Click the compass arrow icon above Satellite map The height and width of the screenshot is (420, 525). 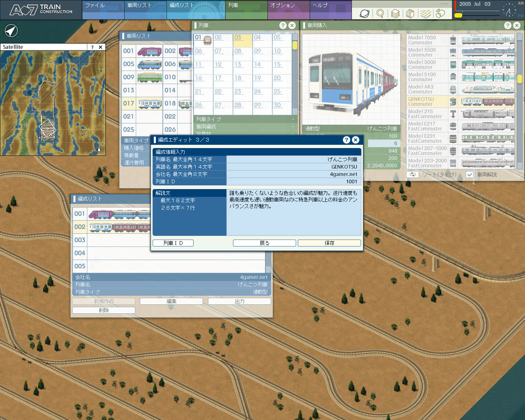pyautogui.click(x=11, y=31)
